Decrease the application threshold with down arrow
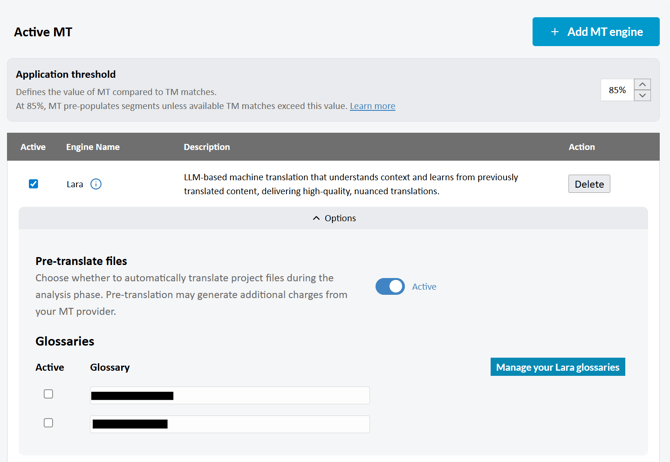 [x=643, y=96]
